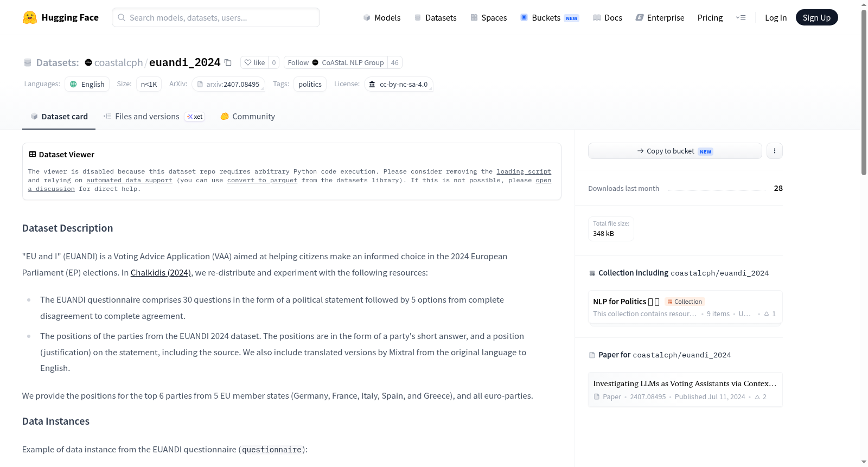Click the Copy to bucket button

675,151
